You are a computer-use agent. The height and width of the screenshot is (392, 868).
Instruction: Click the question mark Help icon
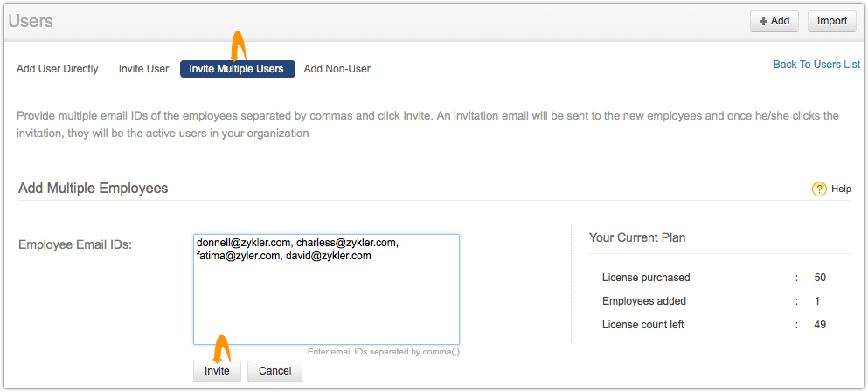pyautogui.click(x=819, y=189)
